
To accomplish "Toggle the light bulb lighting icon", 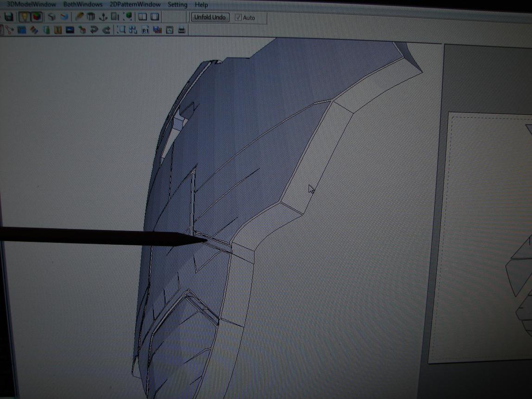I will [x=24, y=17].
